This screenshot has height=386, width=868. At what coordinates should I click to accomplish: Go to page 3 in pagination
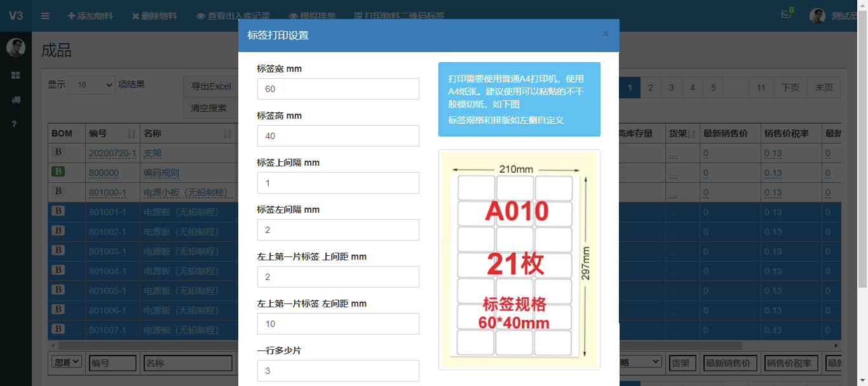[671, 88]
